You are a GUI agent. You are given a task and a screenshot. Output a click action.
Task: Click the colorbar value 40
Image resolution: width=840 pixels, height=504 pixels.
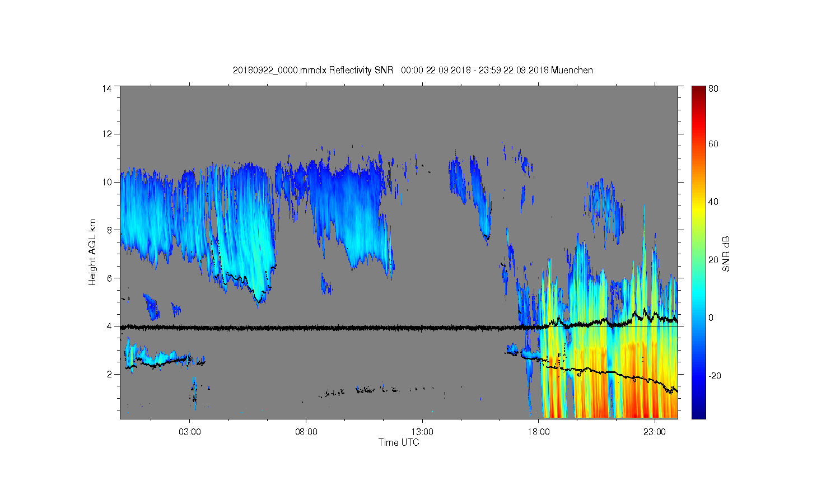click(x=713, y=202)
